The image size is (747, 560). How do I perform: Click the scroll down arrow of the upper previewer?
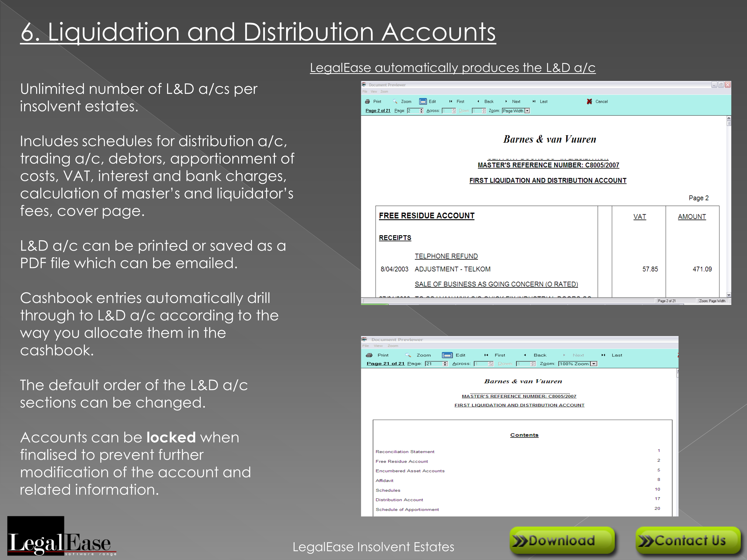(729, 295)
